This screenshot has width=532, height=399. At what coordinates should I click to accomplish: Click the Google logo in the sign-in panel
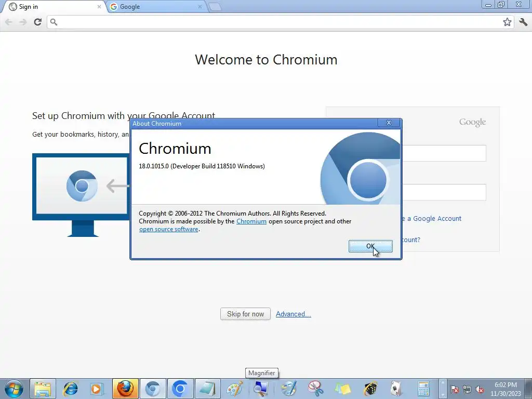pos(472,122)
